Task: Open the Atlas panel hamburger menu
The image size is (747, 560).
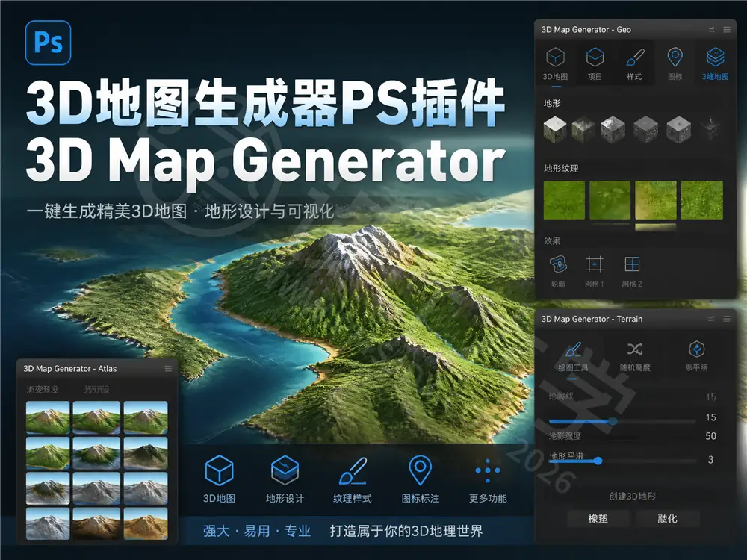Action: [x=168, y=369]
